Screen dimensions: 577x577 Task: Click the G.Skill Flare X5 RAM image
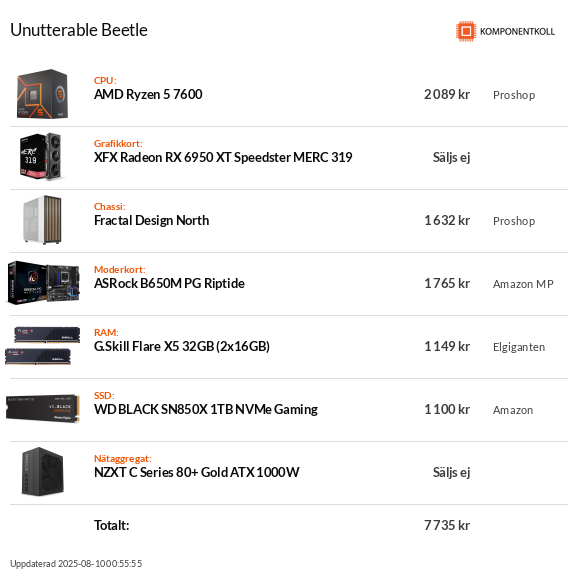(x=43, y=346)
